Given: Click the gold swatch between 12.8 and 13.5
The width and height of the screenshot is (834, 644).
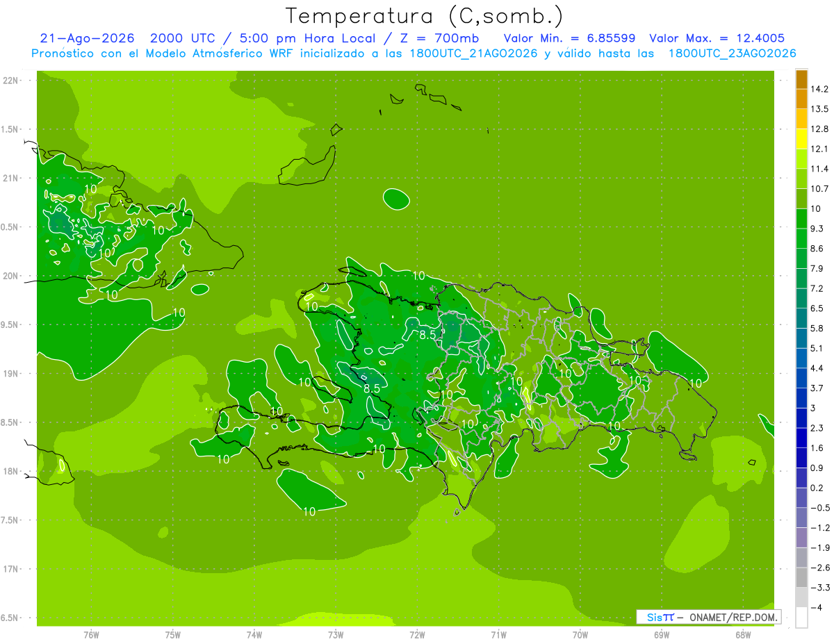Looking at the screenshot, I should point(801,119).
